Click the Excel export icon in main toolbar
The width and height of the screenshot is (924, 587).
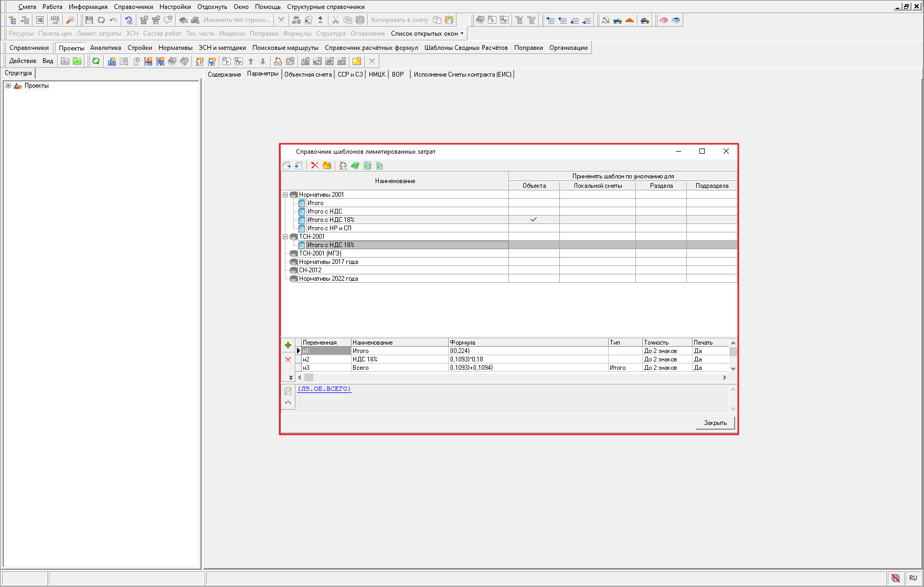point(39,20)
